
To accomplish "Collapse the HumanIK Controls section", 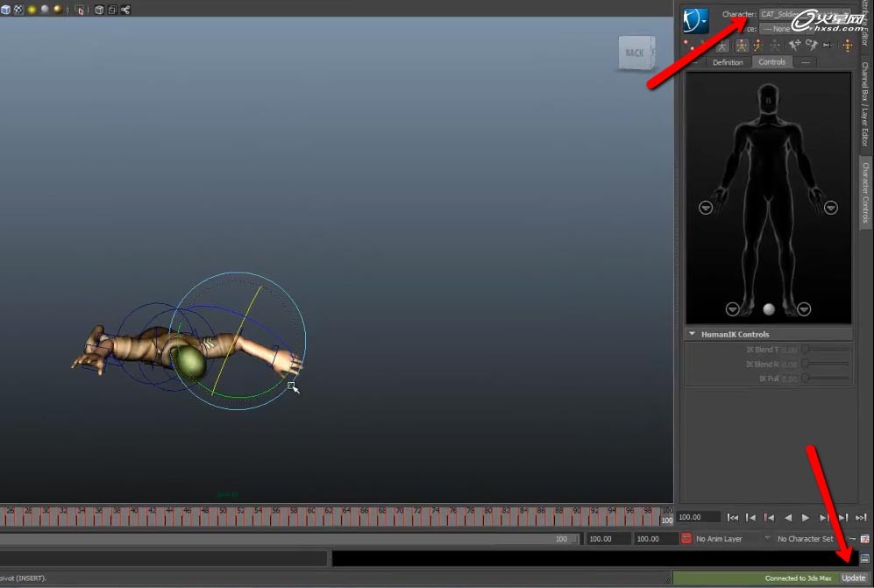I will pos(693,334).
